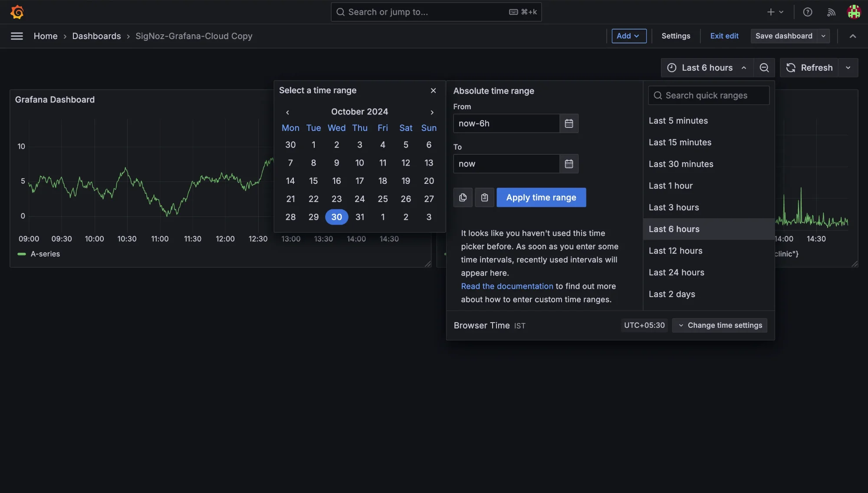Click the zoom out time range icon
The image size is (868, 493).
[764, 68]
